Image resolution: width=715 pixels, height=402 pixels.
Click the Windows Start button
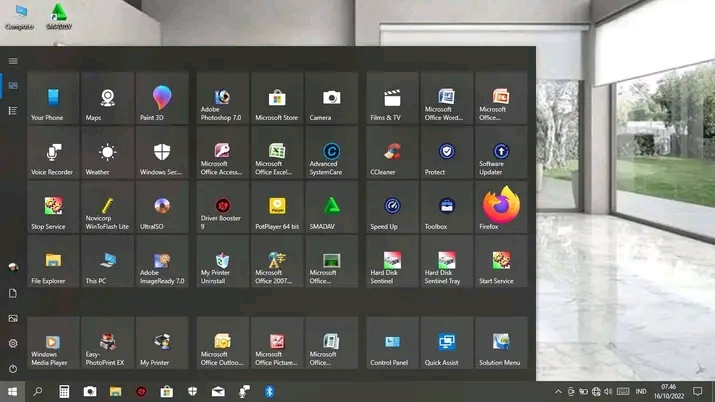(x=12, y=392)
